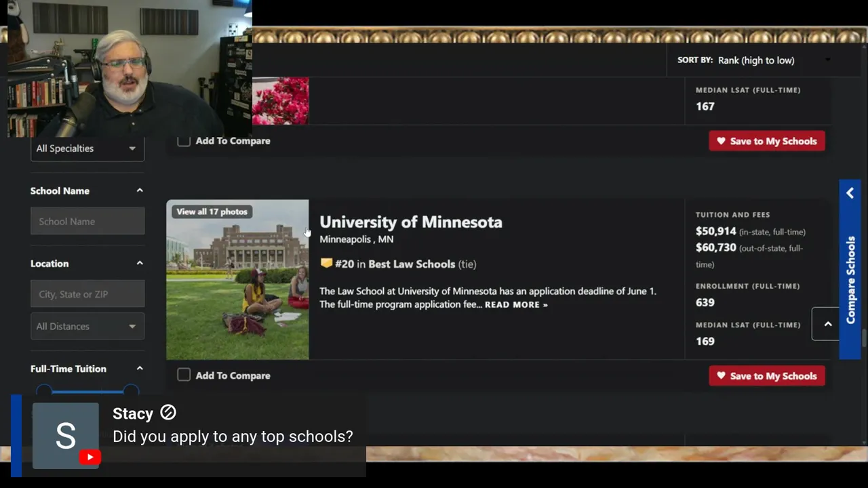Click READ MORE in Minnesota description
The image size is (868, 488).
516,305
